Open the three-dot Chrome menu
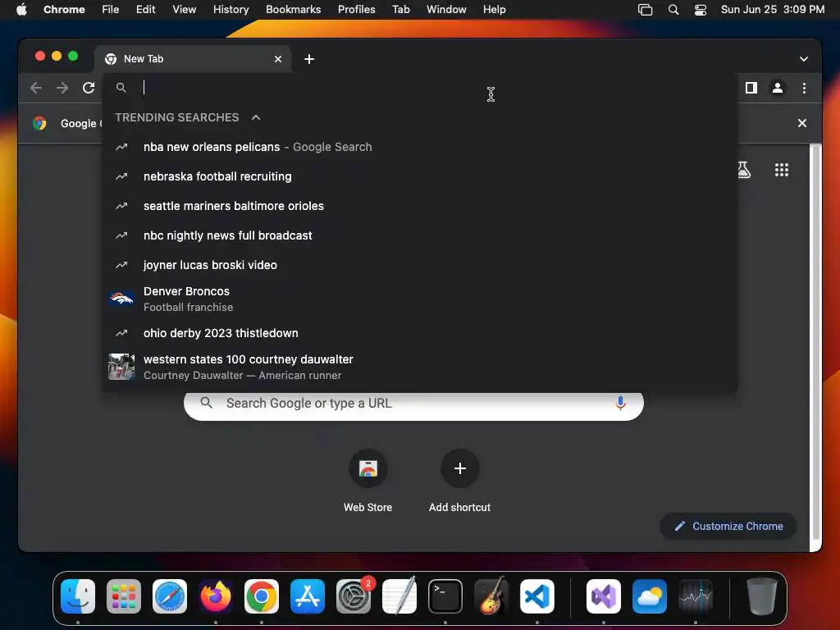 (x=804, y=88)
